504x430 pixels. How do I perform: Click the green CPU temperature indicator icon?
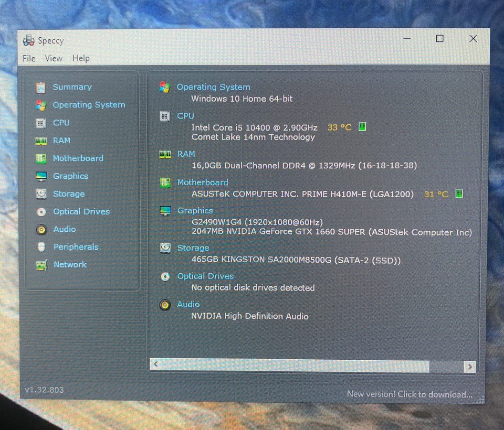coord(362,127)
